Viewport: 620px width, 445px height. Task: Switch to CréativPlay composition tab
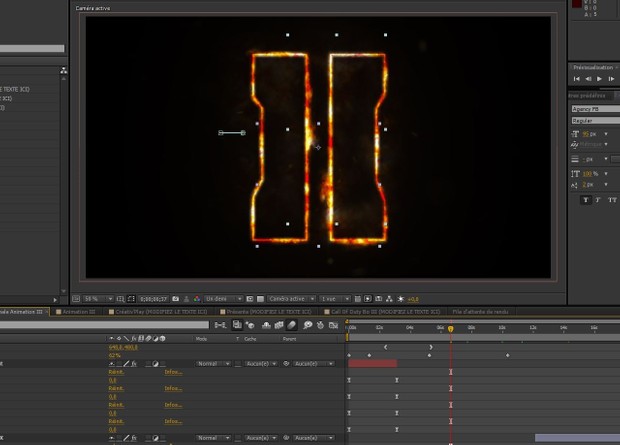click(158, 312)
